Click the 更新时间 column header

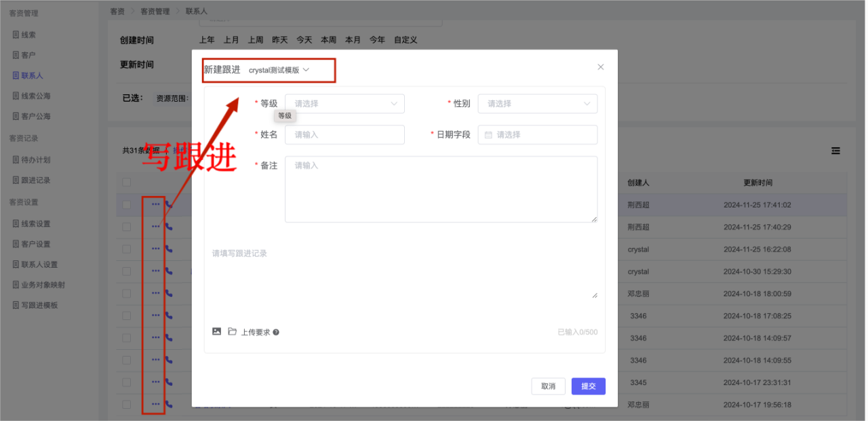[x=757, y=182]
